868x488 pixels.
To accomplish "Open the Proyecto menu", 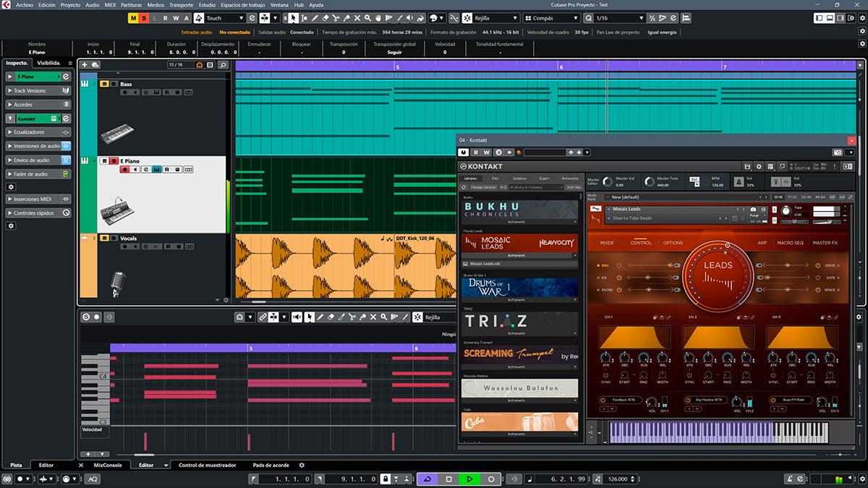I will pos(70,4).
